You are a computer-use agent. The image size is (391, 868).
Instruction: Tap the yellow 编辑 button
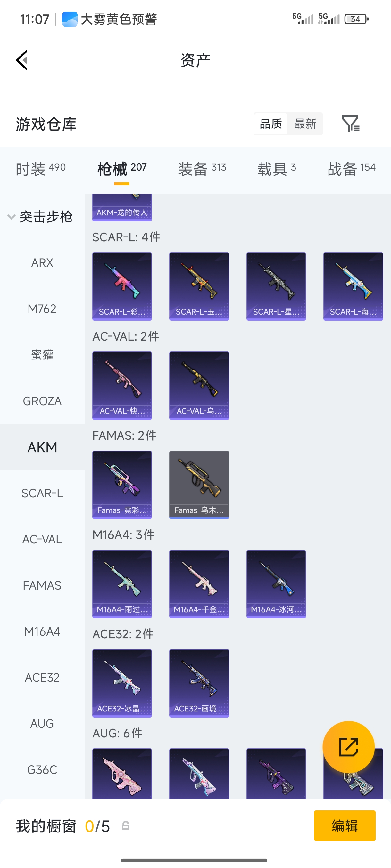click(345, 825)
